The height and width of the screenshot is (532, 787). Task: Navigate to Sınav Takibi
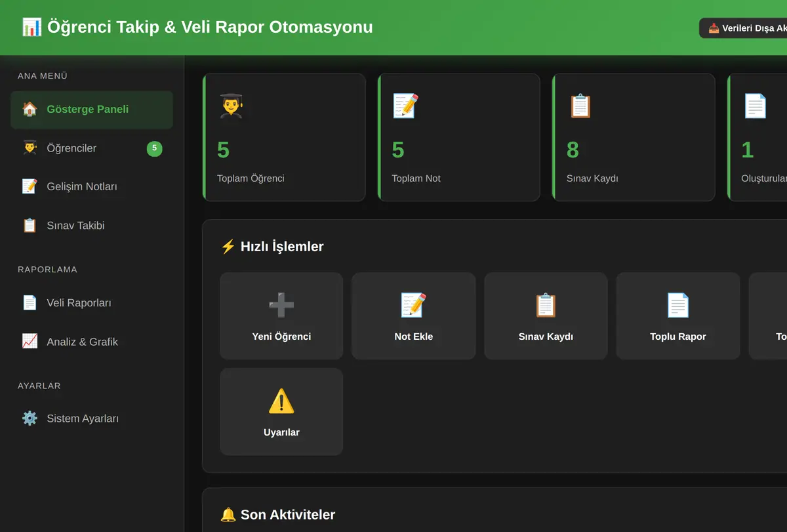[92, 226]
